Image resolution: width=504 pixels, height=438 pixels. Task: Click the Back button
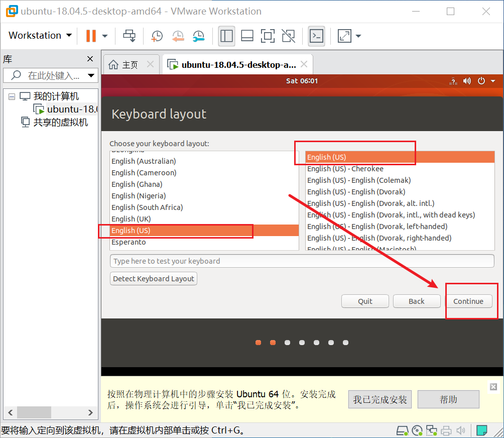click(417, 301)
